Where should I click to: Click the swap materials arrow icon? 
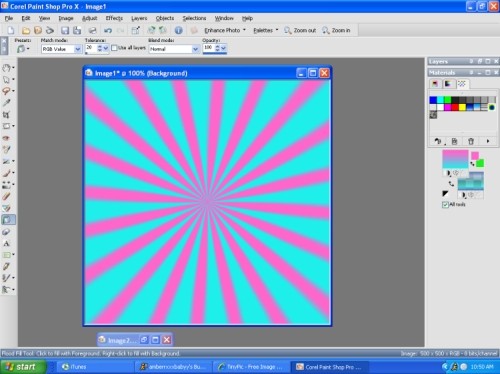(x=451, y=184)
